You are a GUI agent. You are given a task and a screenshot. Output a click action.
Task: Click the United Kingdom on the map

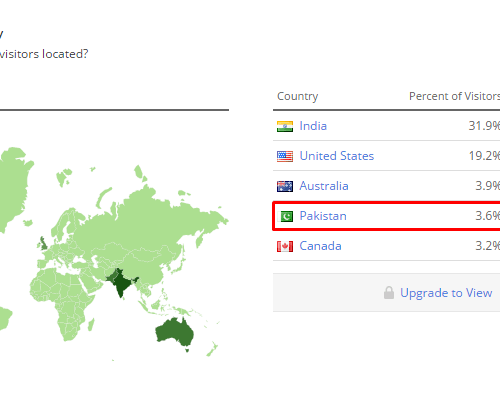(x=43, y=243)
